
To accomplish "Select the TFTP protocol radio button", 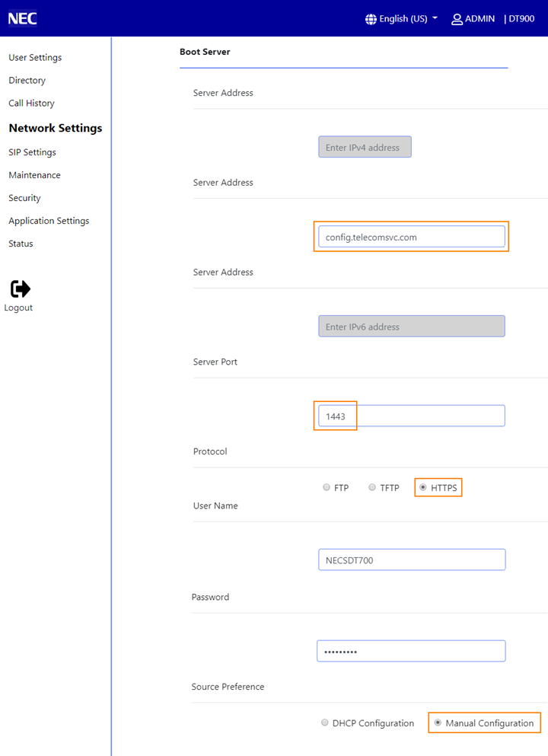I will pos(372,487).
